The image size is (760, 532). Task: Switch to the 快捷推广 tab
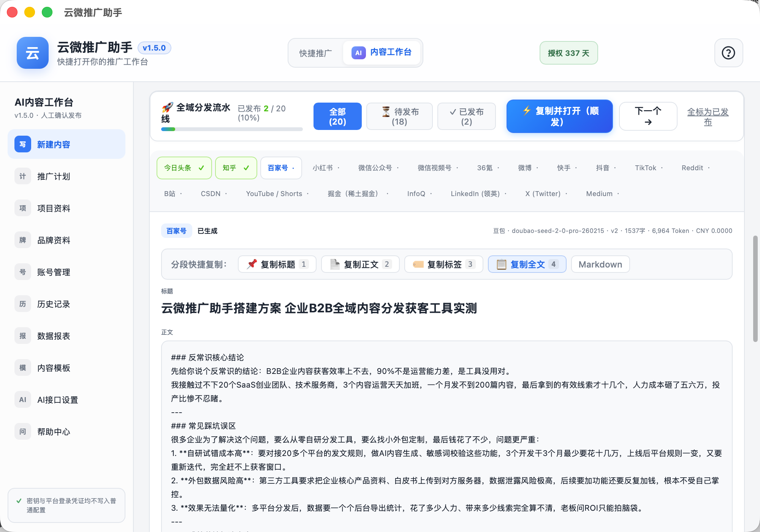click(315, 53)
